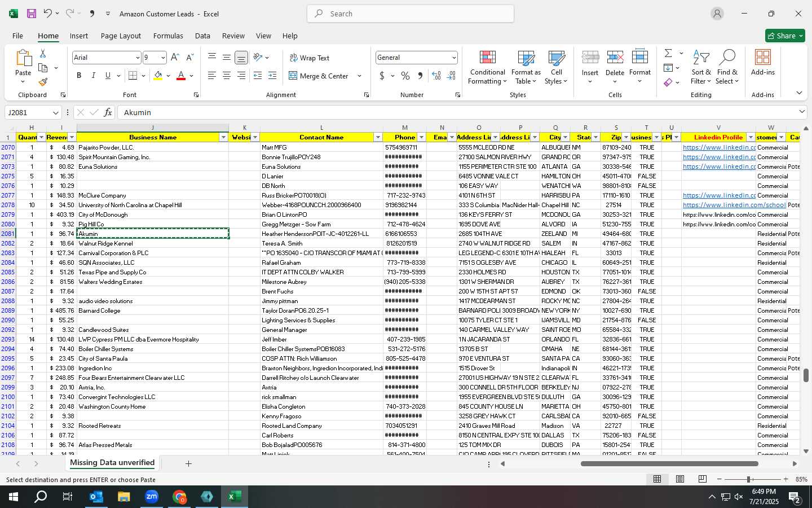
Task: Click the Cut scissors icon
Action: 43,53
